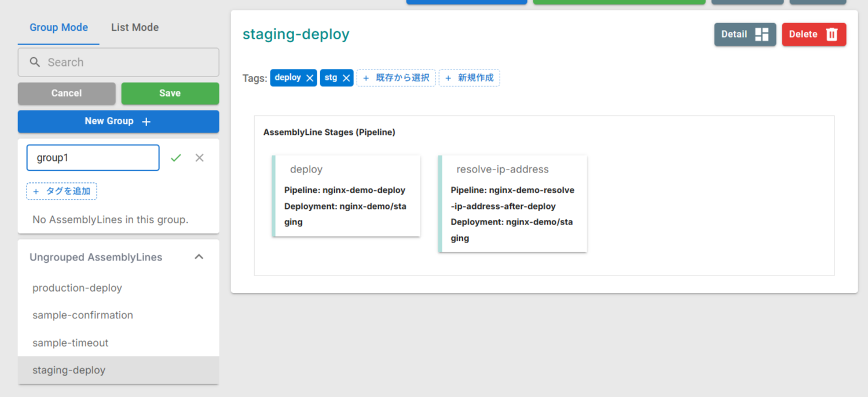The height and width of the screenshot is (397, 868).
Task: Click inside the group name input field
Action: 93,157
